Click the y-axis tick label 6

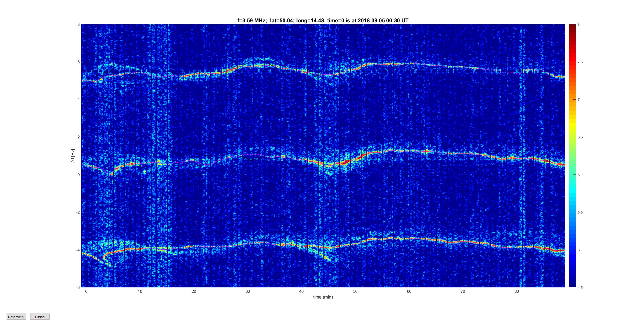click(x=79, y=62)
